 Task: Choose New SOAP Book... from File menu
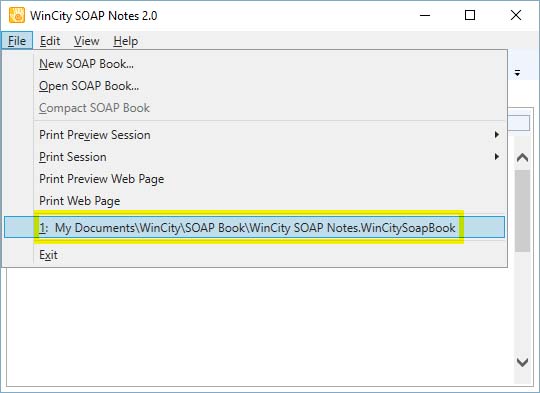pos(255,64)
